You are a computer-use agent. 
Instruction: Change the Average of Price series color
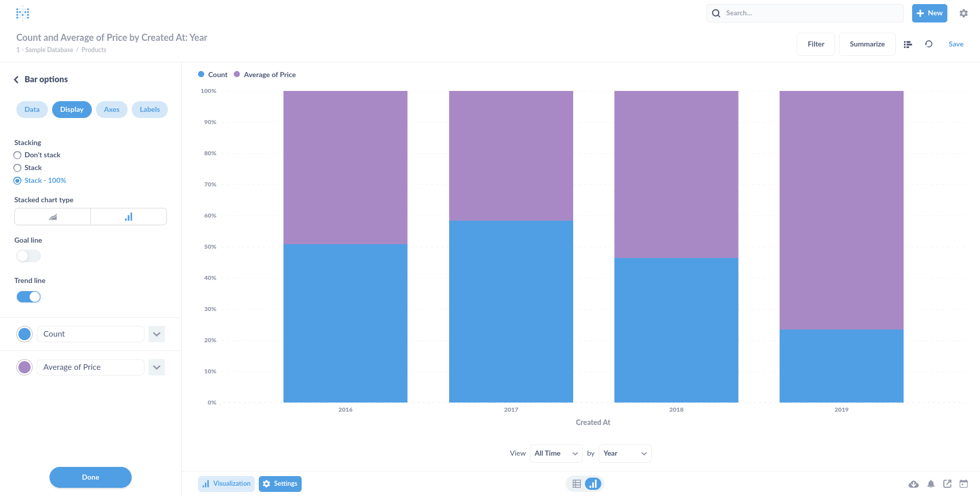[24, 367]
